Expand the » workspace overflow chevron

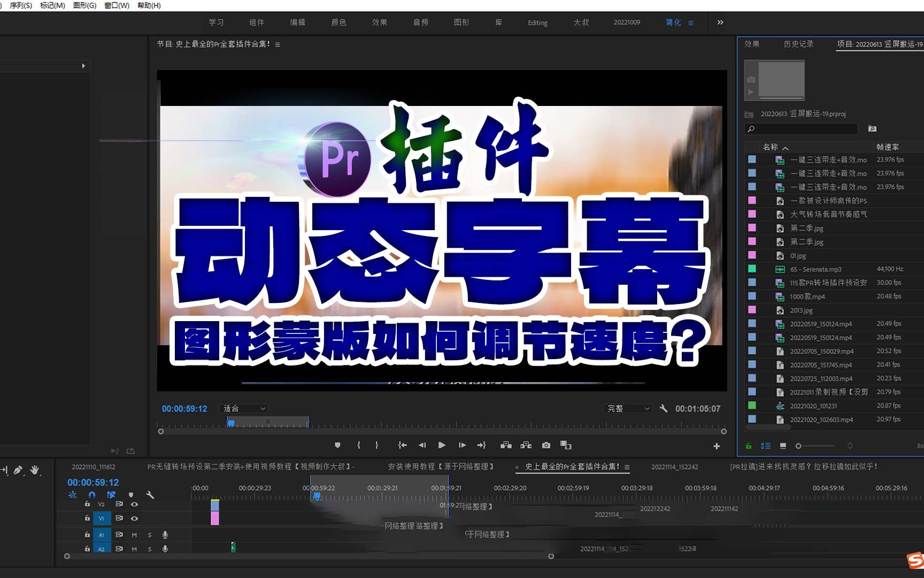pyautogui.click(x=720, y=22)
